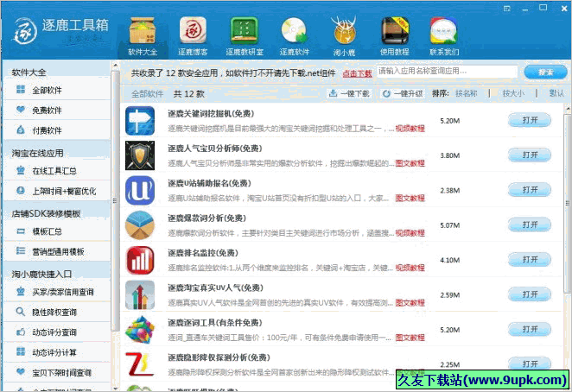This screenshot has width=572, height=392.
Task: Click the sidebar vertical scrollbar
Action: (x=115, y=200)
